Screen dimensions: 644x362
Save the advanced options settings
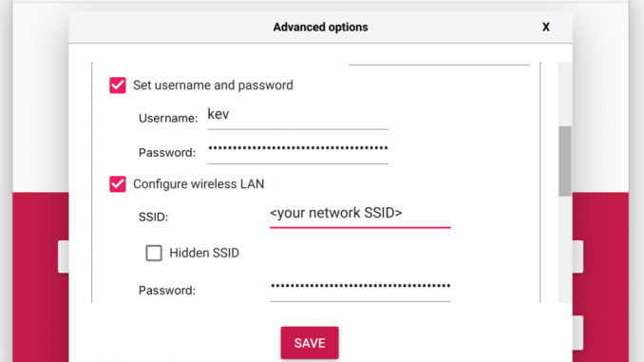310,343
